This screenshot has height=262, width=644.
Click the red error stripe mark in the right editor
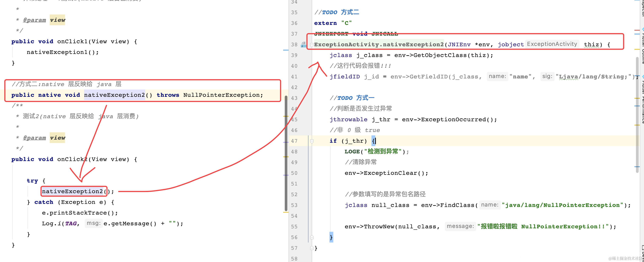pos(637,30)
